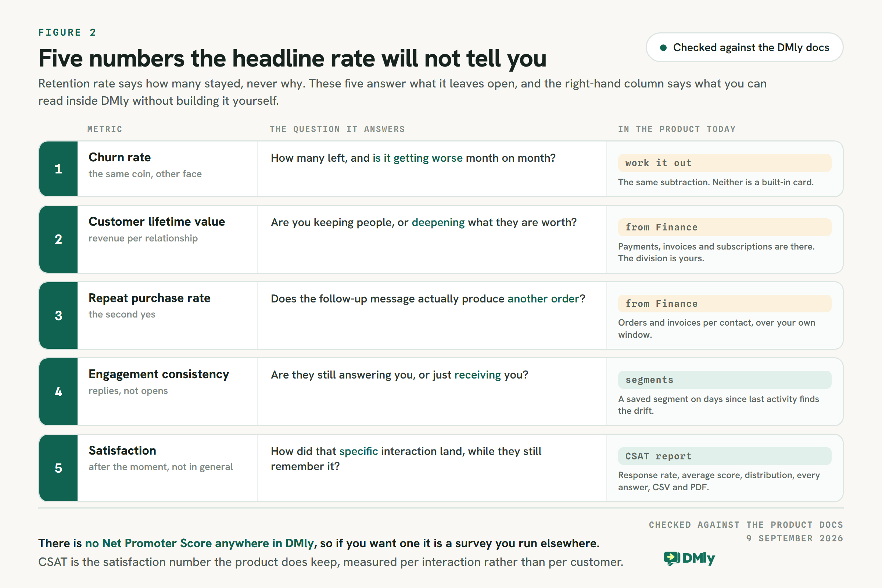
Task: Click the 'CSAT report' tag
Action: (724, 456)
